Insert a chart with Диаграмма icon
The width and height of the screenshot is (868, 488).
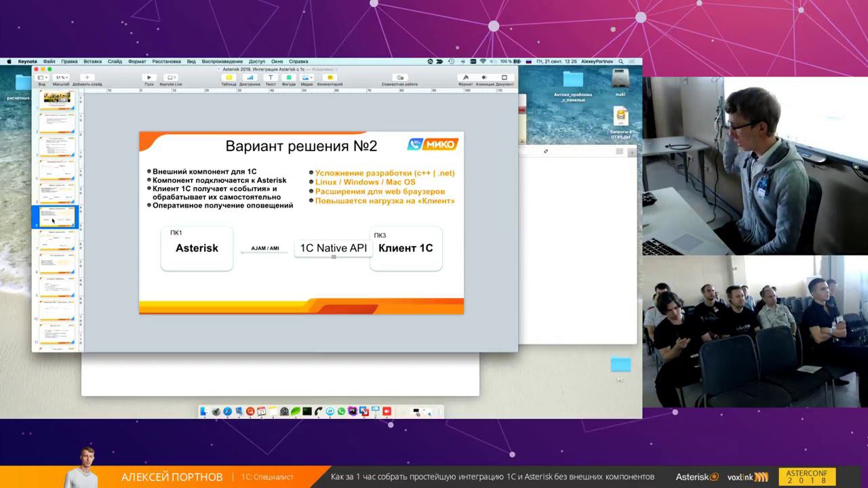point(250,78)
